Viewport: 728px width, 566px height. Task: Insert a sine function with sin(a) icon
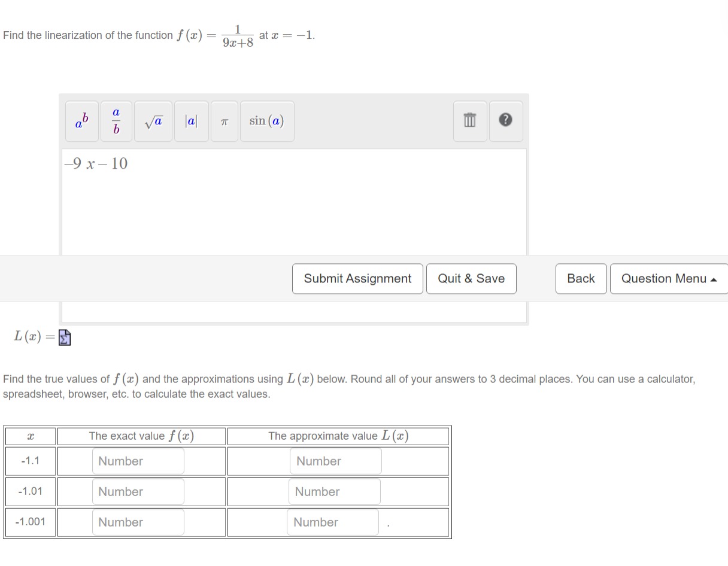point(267,121)
